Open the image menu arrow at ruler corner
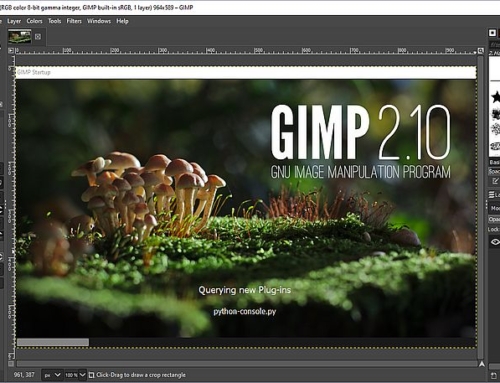The height and width of the screenshot is (383, 500). 11,50
